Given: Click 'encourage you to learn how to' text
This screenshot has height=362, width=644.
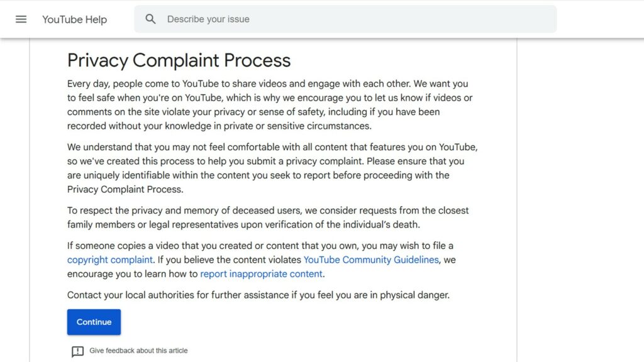Looking at the screenshot, I should [132, 274].
